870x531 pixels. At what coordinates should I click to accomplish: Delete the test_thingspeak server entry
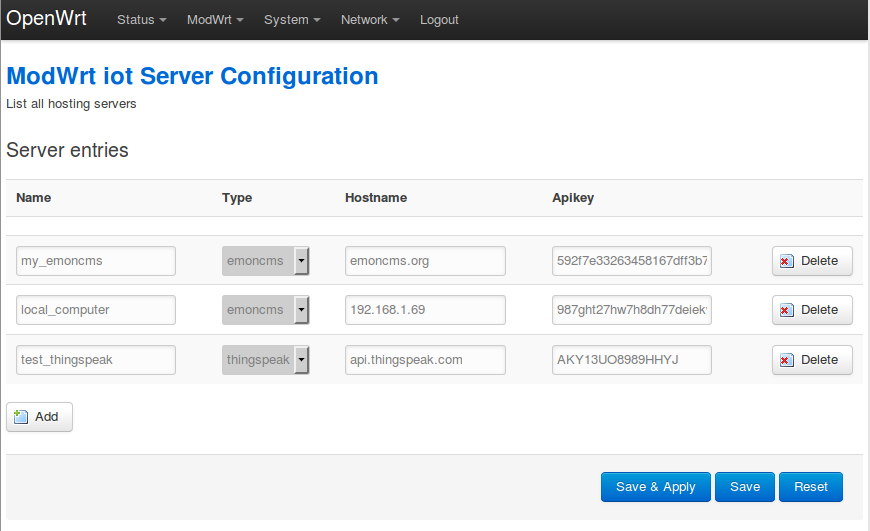tap(812, 360)
